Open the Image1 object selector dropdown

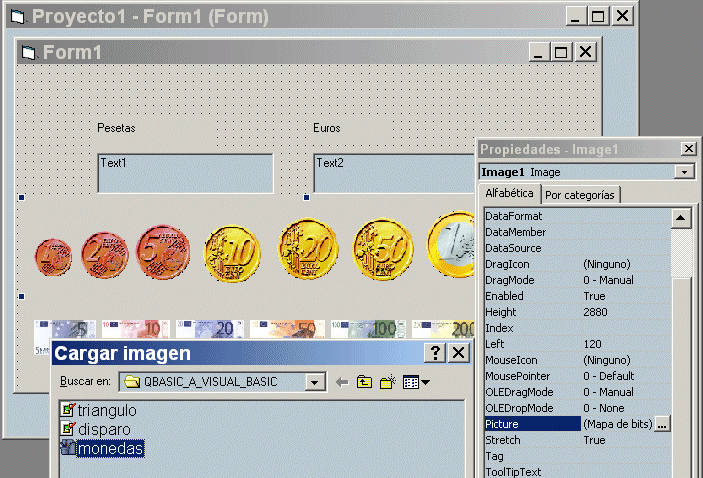click(684, 172)
